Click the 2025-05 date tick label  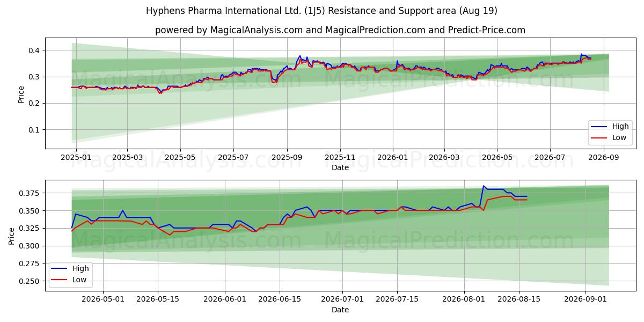[180, 158]
